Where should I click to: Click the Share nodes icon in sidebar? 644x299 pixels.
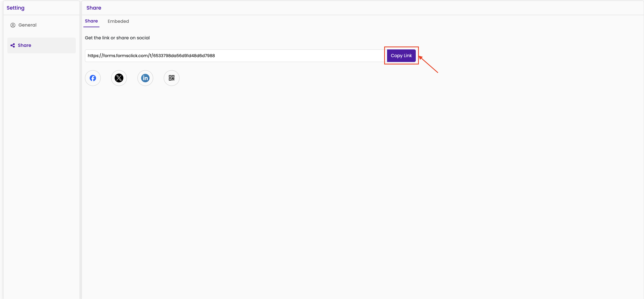(x=12, y=45)
